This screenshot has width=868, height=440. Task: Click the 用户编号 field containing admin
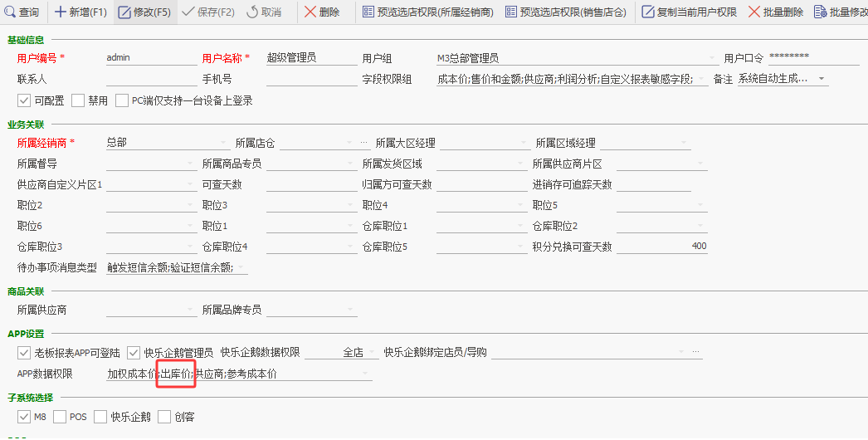click(151, 57)
